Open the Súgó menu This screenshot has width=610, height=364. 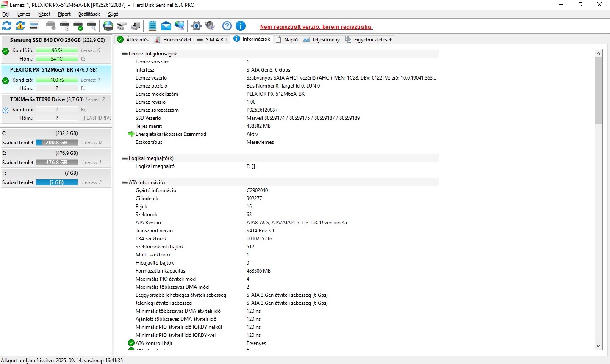tap(113, 14)
